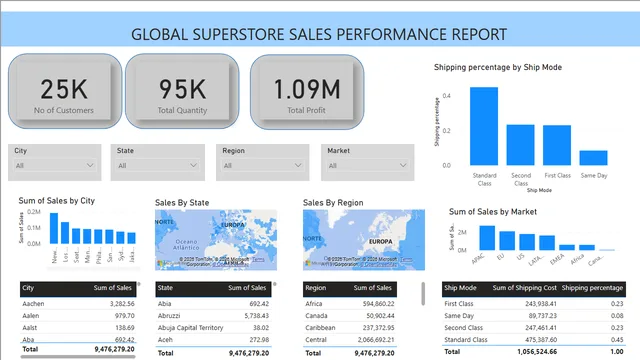
Task: Select the No of Customers 25K card
Action: click(64, 91)
